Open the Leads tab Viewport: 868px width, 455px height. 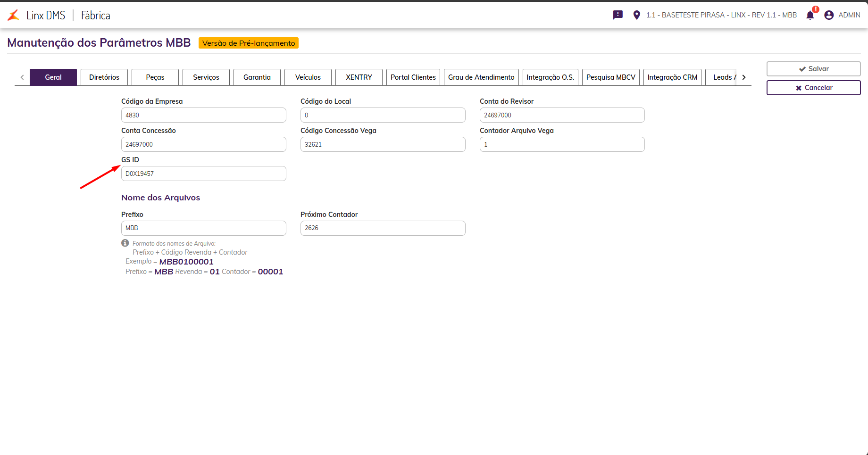(x=722, y=77)
